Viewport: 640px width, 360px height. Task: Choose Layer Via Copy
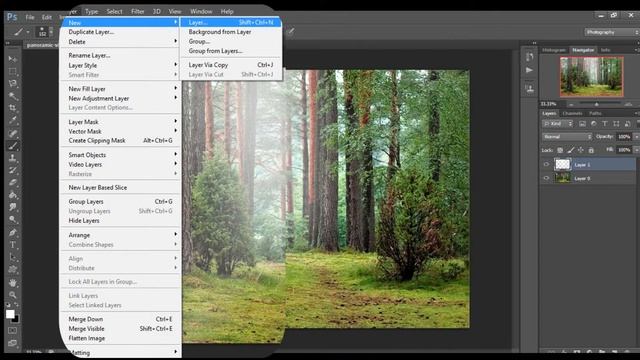(231, 65)
